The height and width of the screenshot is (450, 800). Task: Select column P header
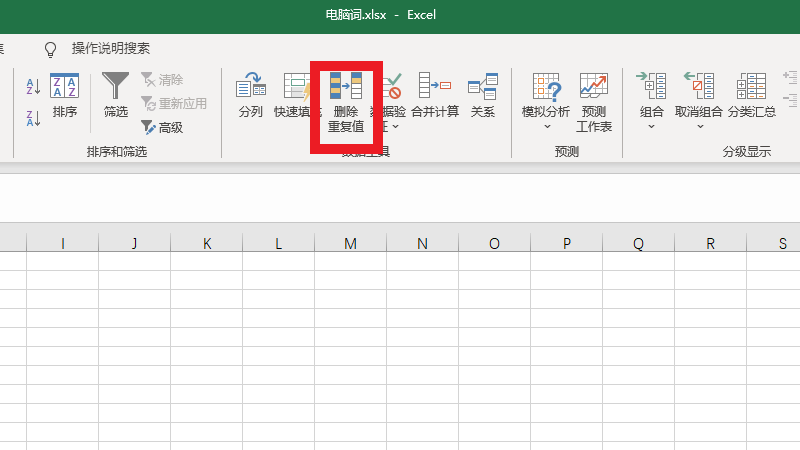(566, 243)
